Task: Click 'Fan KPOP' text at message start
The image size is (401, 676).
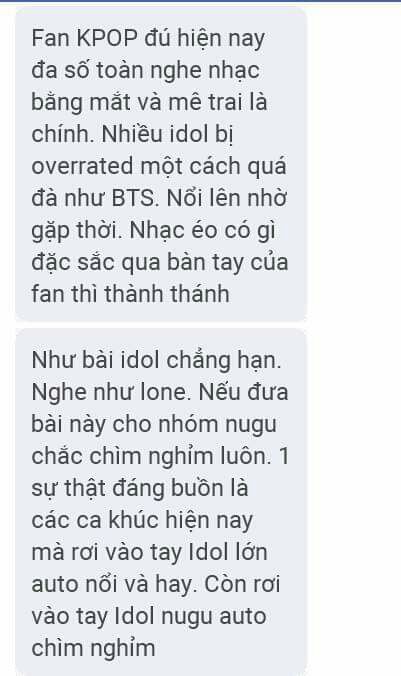Action: pos(85,39)
